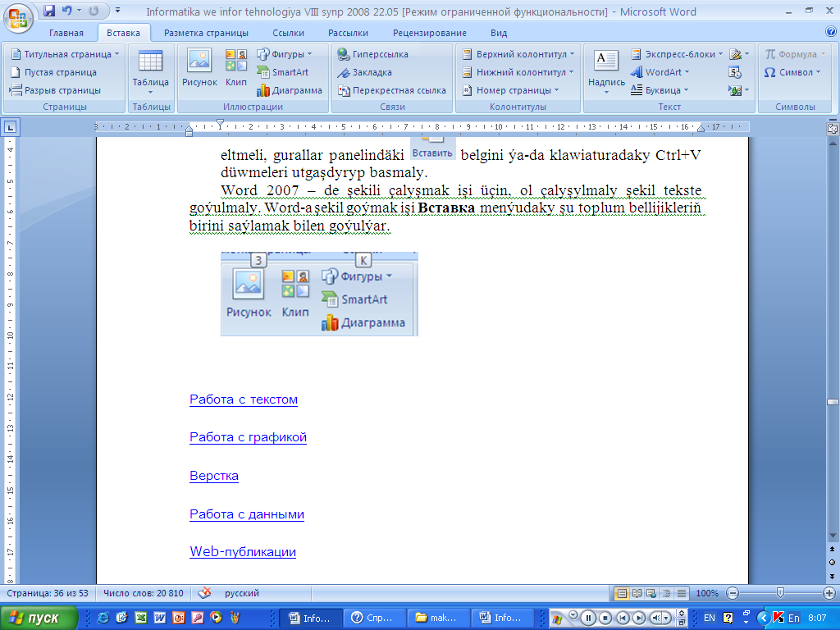Zoom in with the plus button

point(829,593)
